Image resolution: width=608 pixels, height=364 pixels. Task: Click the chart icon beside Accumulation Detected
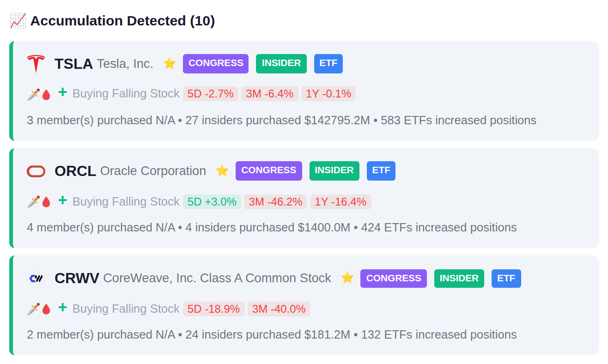point(18,21)
